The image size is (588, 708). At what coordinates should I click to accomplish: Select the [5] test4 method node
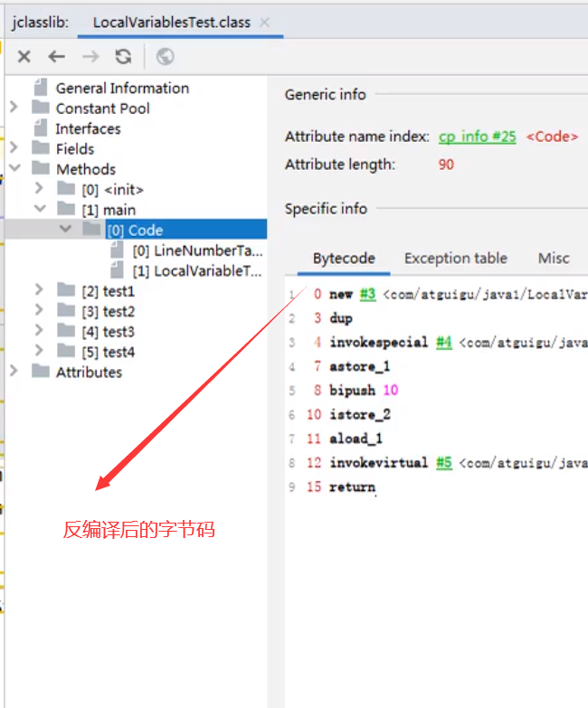click(x=108, y=353)
